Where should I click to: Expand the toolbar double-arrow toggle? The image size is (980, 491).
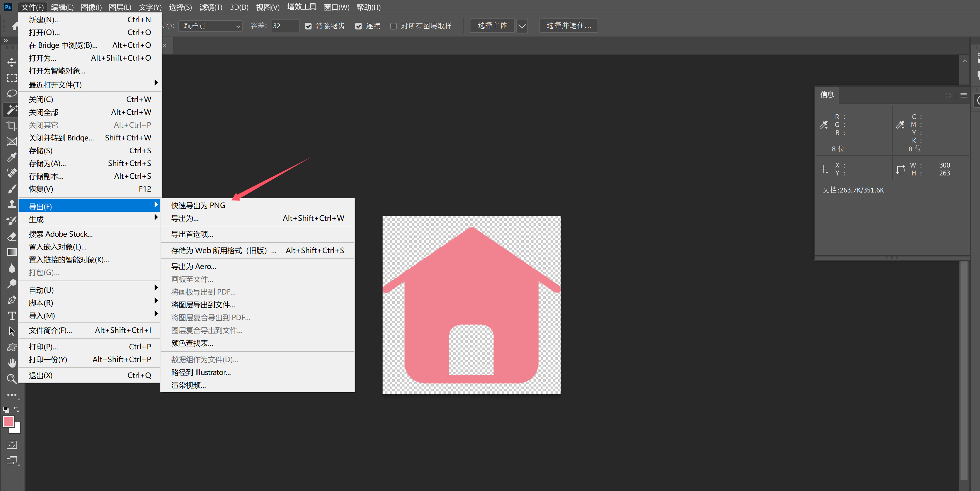point(6,40)
